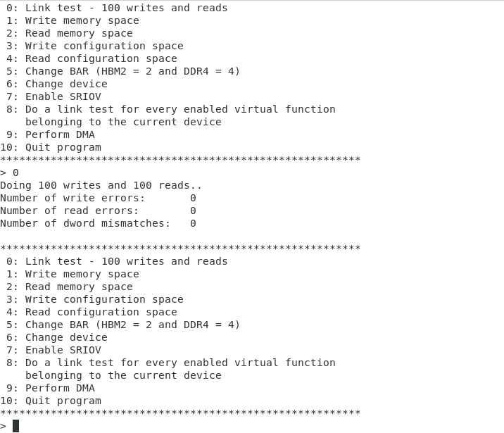Image resolution: width=504 pixels, height=433 pixels.
Task: Click the first 'Perform DMA' menu line
Action: (51, 134)
